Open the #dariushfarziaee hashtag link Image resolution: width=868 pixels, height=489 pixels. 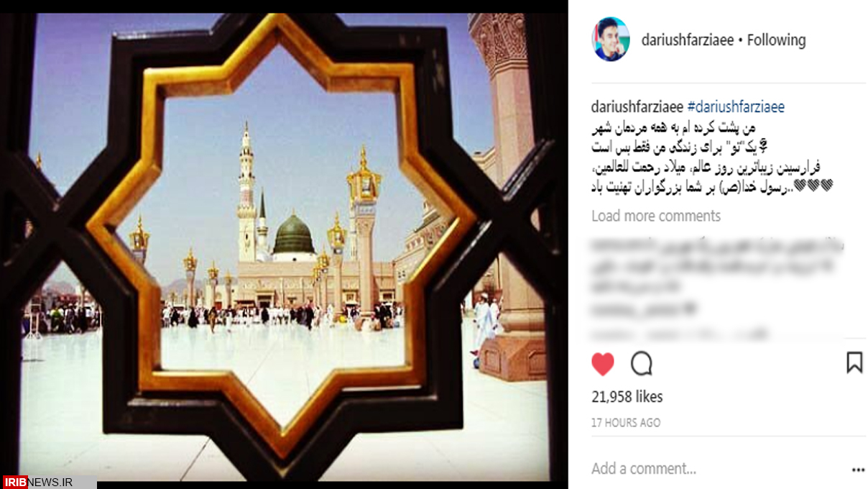coord(736,107)
